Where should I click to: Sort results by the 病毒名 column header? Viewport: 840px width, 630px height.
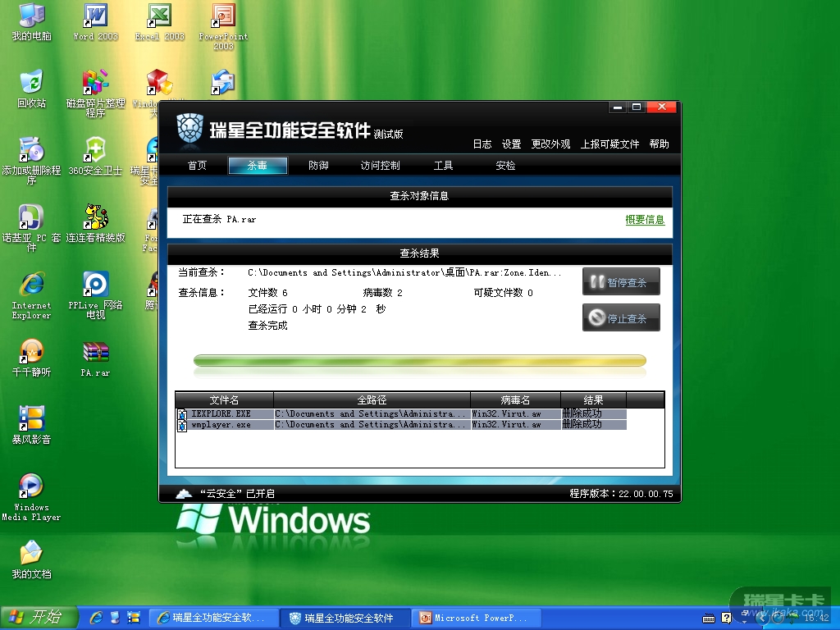[x=515, y=400]
